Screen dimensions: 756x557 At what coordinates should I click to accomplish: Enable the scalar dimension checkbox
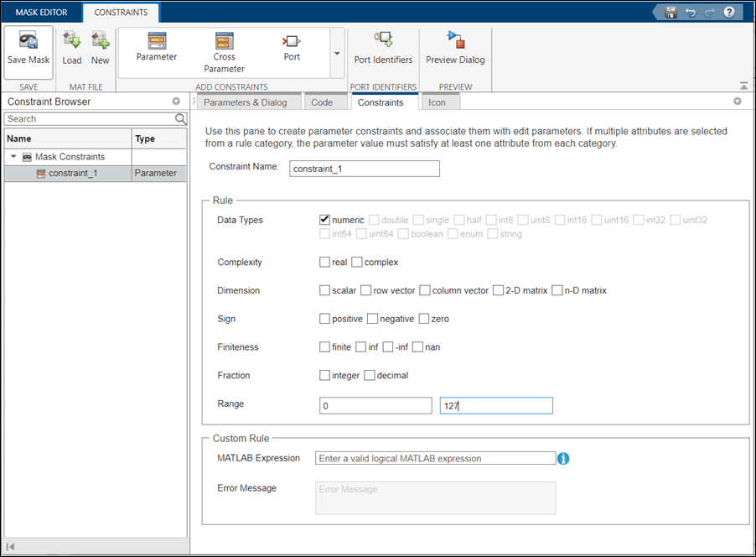tap(324, 290)
